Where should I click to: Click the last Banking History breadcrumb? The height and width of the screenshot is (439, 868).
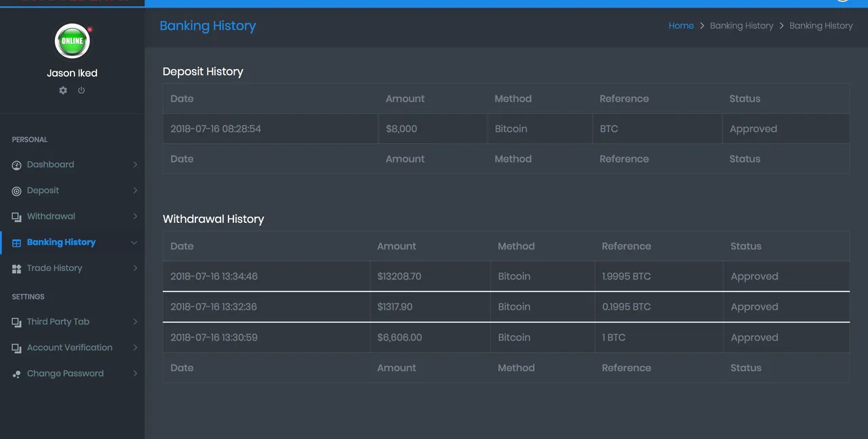pos(821,26)
